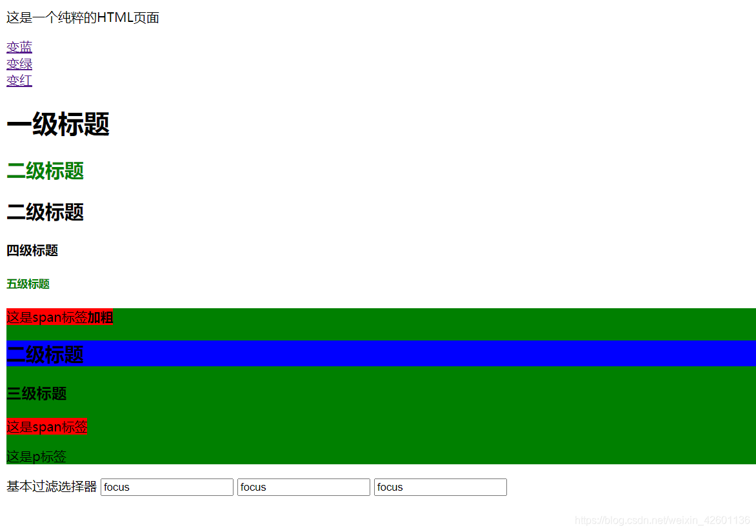756x532 pixels.
Task: Select the 变红 link
Action: point(19,81)
